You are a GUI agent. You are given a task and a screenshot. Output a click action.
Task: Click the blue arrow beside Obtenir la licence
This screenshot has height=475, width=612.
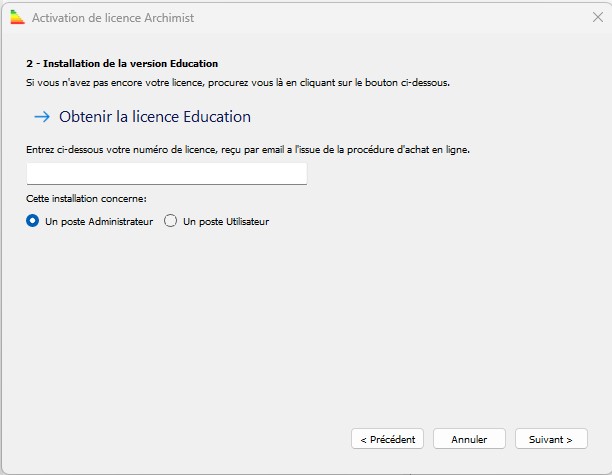[x=42, y=117]
